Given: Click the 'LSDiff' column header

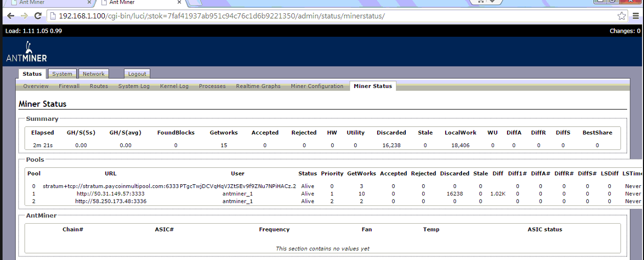Looking at the screenshot, I should [609, 174].
